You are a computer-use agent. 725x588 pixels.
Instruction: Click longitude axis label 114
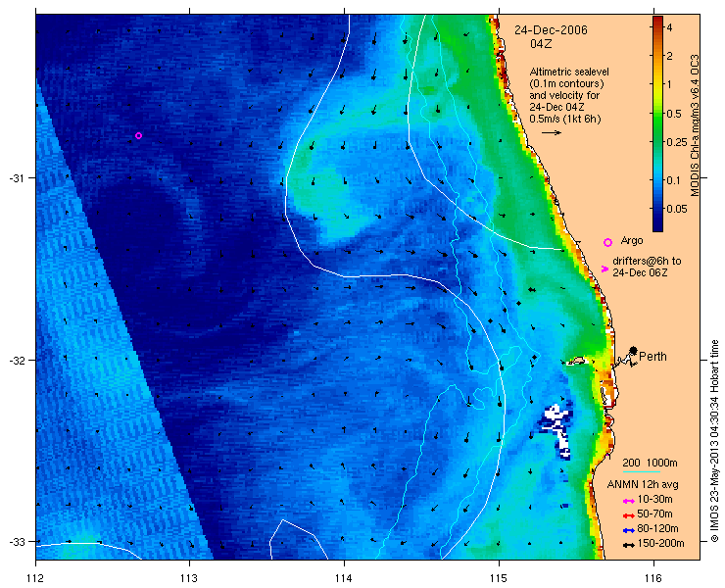[344, 578]
